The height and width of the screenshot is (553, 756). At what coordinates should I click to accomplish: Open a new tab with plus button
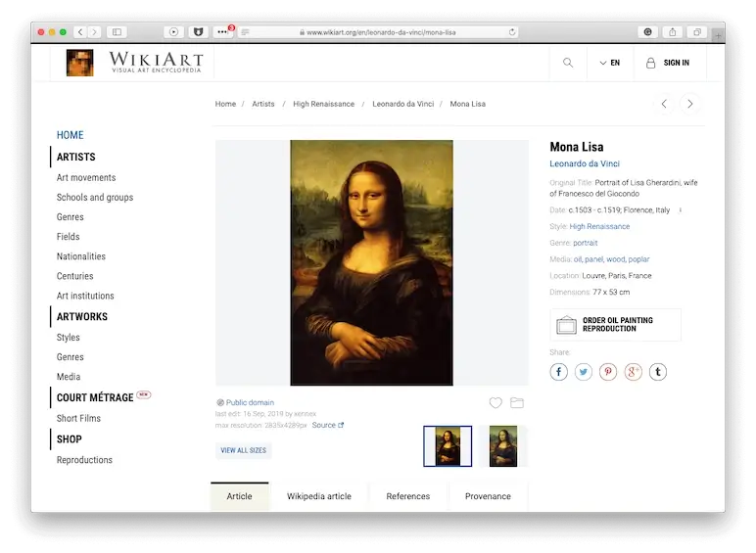tap(719, 35)
